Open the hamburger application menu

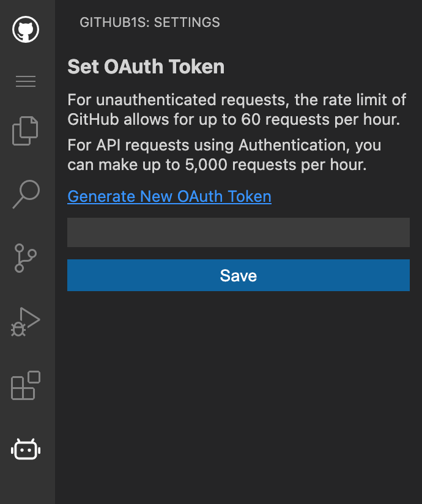pos(26,81)
